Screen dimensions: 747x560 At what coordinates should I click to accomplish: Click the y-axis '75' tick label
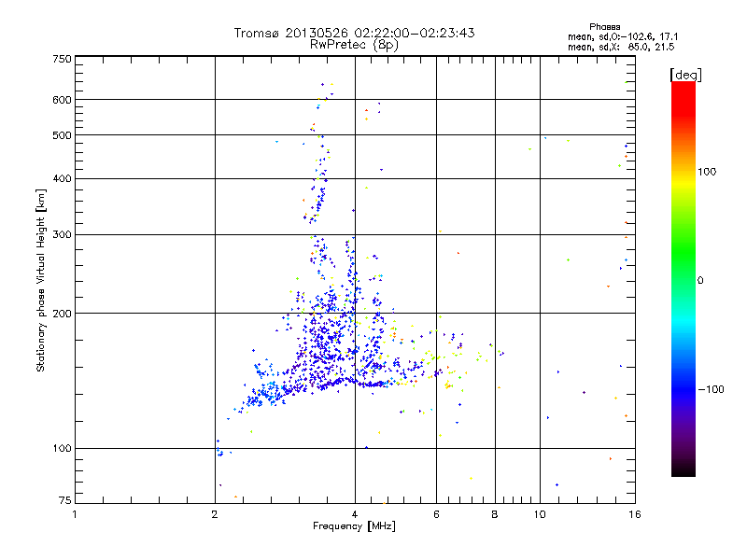point(65,500)
